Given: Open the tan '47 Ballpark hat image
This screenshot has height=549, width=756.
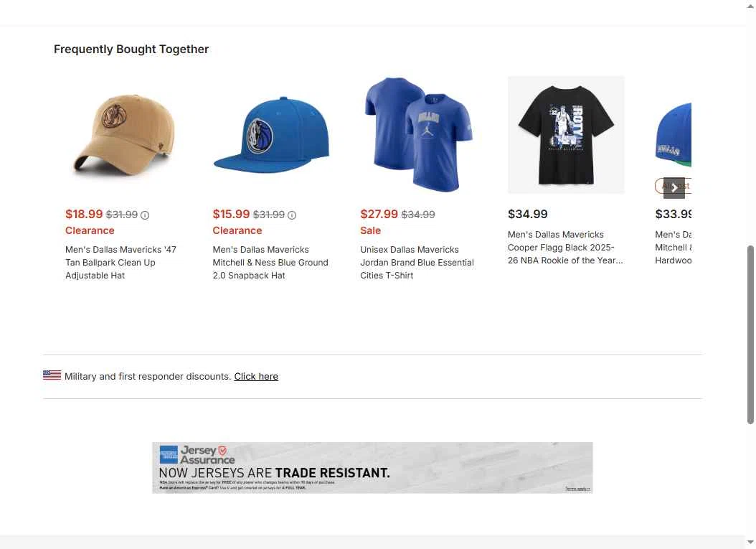Looking at the screenshot, I should tap(124, 135).
